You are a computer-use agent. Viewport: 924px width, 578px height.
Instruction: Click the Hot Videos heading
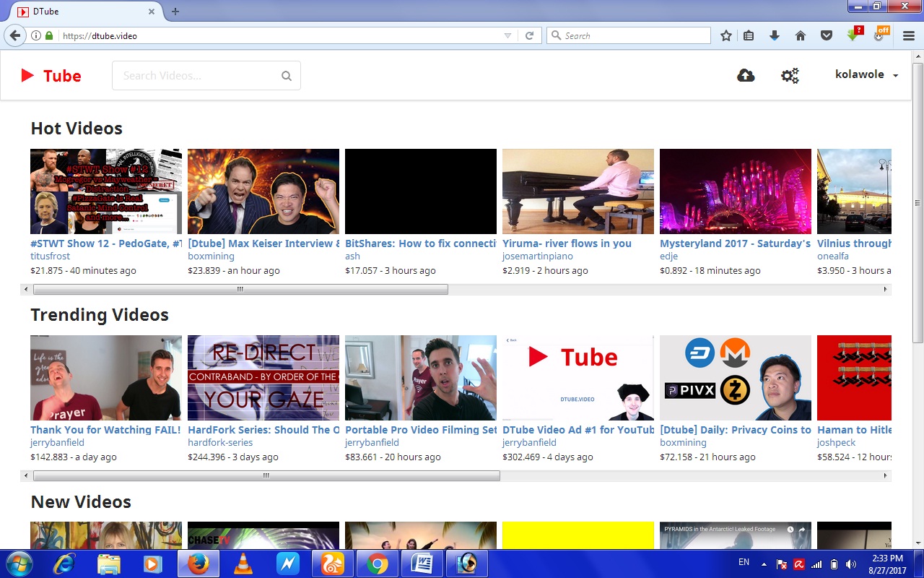pyautogui.click(x=77, y=129)
